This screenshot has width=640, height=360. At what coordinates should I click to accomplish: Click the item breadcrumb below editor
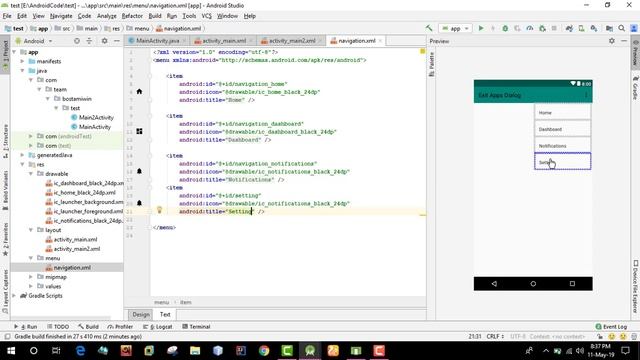[x=186, y=302]
